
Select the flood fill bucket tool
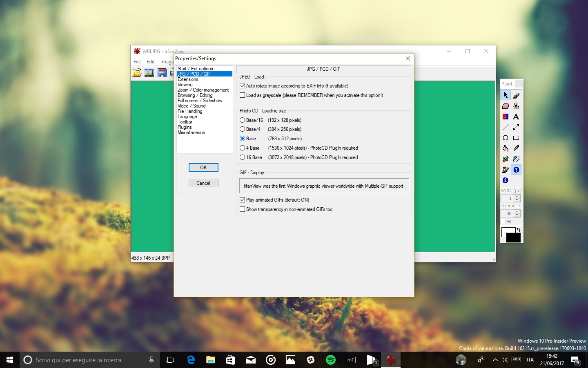506,148
